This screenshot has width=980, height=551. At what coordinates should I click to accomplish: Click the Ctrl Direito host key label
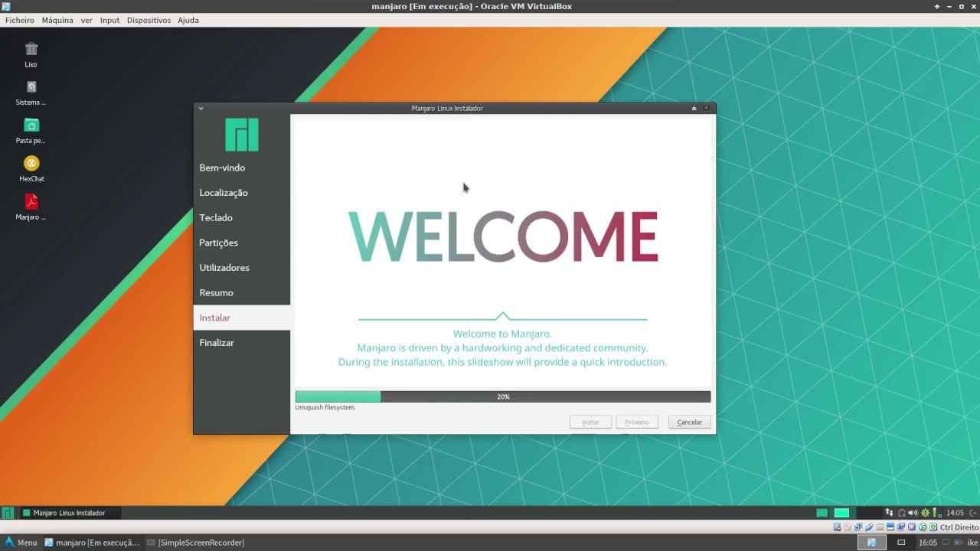point(959,527)
